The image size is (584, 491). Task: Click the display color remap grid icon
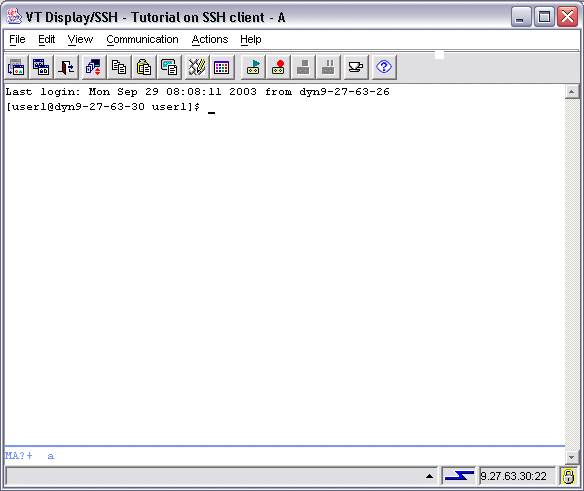222,67
